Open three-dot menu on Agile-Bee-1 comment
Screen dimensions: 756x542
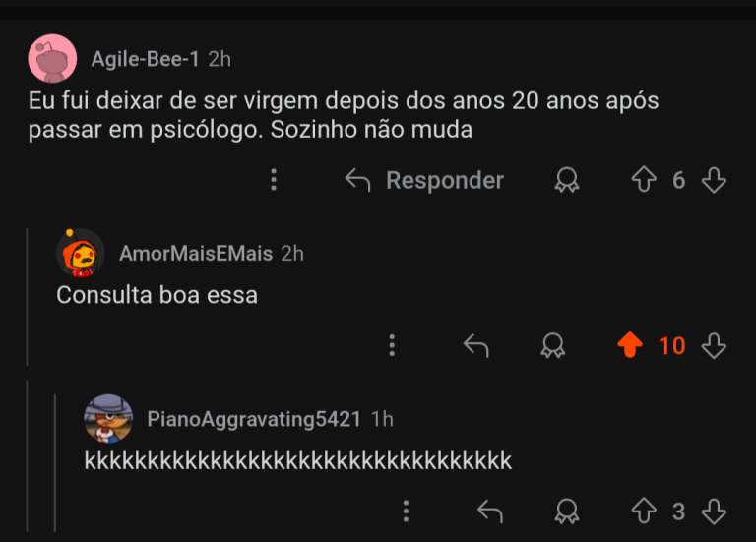tap(274, 180)
